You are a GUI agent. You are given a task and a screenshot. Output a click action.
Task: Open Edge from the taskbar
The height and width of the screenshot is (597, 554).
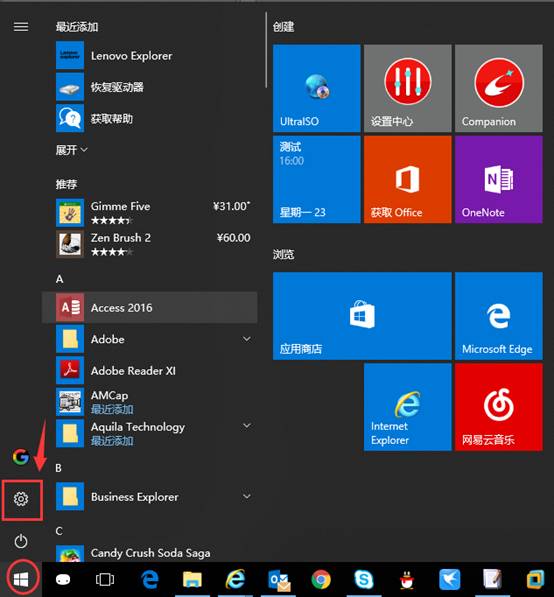[x=150, y=580]
